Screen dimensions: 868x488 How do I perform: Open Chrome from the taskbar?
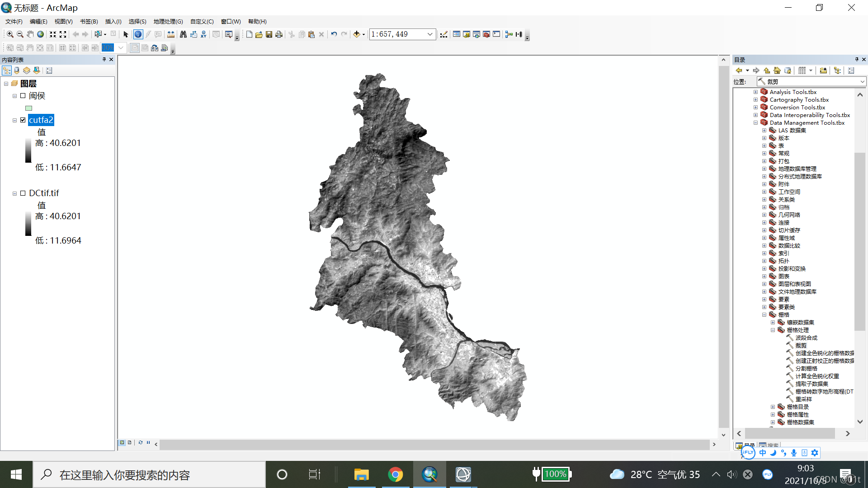pyautogui.click(x=396, y=474)
